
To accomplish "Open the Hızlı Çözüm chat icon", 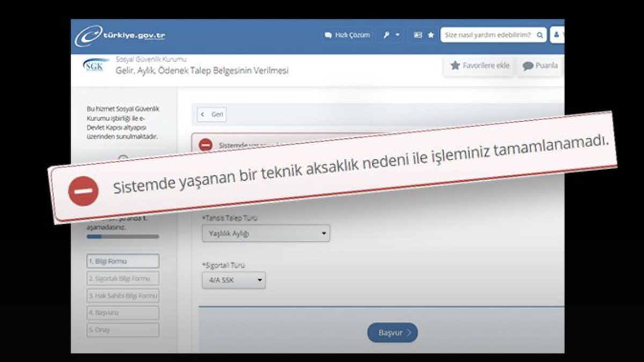I will point(329,34).
